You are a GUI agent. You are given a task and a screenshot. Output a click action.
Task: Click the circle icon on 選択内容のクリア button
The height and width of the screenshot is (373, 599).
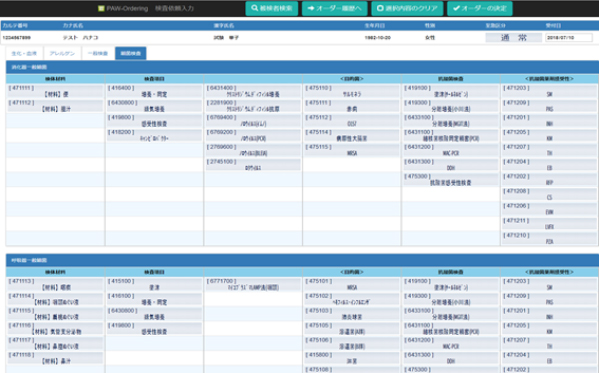coord(380,8)
